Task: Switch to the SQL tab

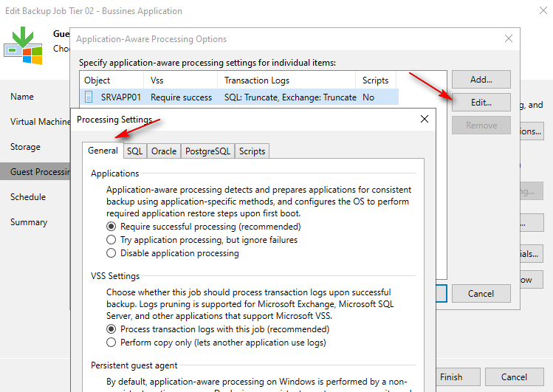Action: (x=134, y=151)
